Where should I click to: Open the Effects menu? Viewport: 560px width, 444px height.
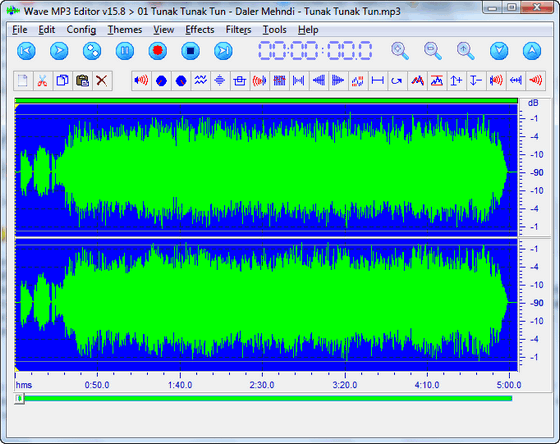[x=200, y=30]
